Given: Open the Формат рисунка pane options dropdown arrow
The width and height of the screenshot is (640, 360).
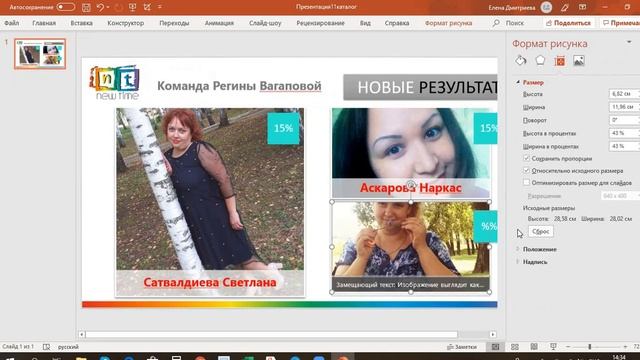Looking at the screenshot, I should pyautogui.click(x=629, y=42).
